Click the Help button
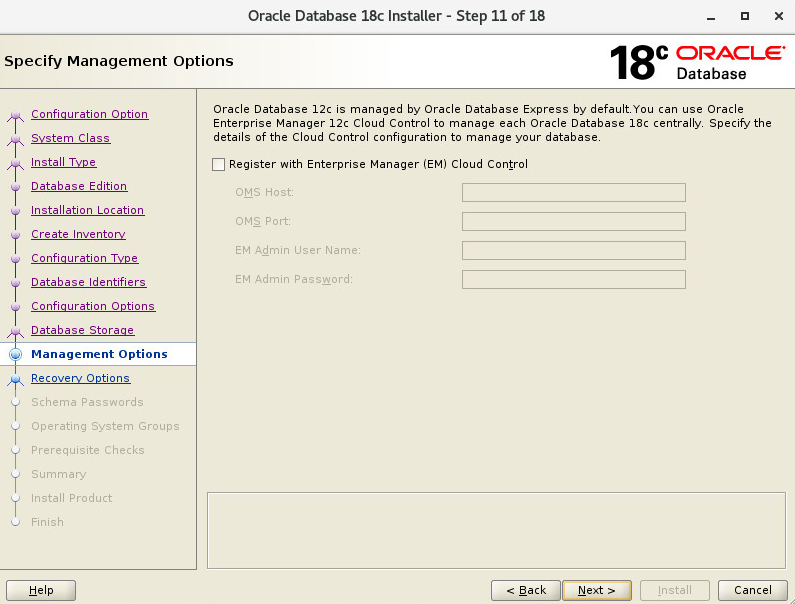Viewport: 795px width, 604px height. click(x=41, y=590)
